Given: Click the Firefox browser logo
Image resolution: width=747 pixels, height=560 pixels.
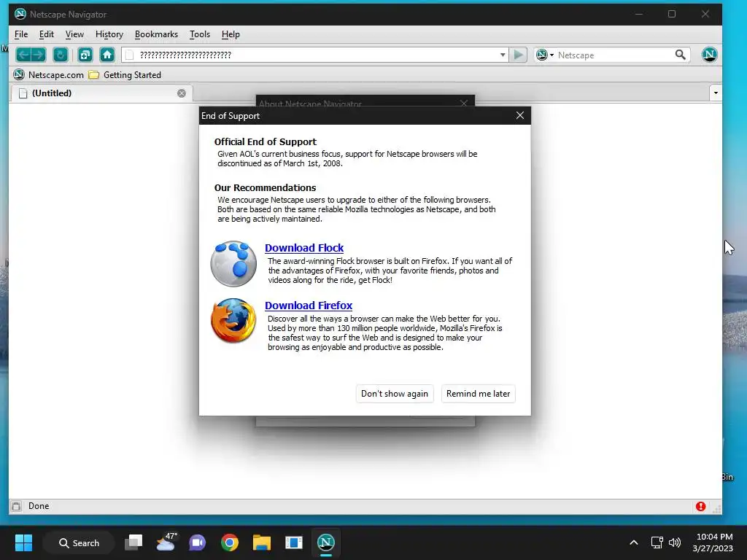Looking at the screenshot, I should [233, 321].
